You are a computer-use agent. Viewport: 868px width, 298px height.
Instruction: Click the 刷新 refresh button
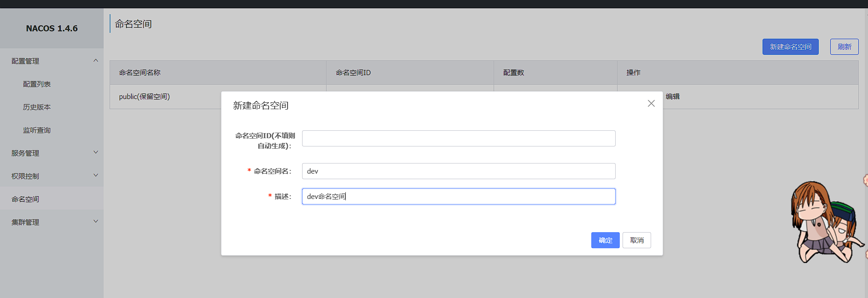(844, 47)
